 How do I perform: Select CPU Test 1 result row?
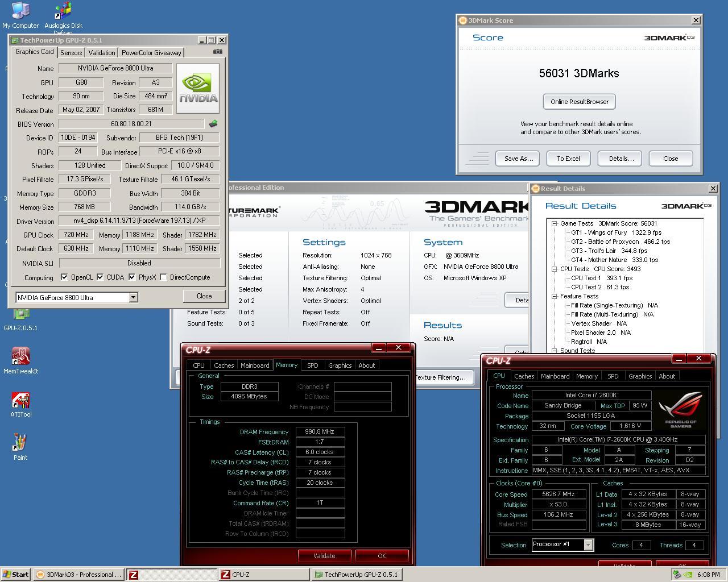click(x=602, y=278)
